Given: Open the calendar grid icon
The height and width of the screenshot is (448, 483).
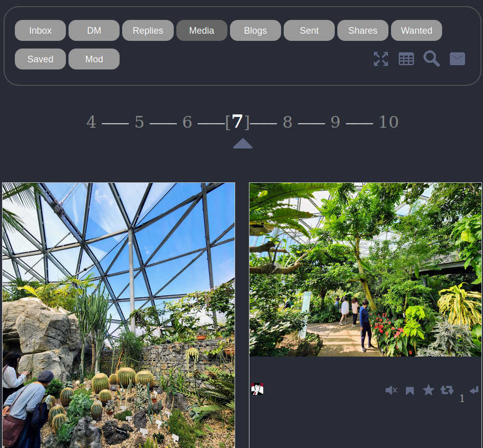Looking at the screenshot, I should 406,59.
